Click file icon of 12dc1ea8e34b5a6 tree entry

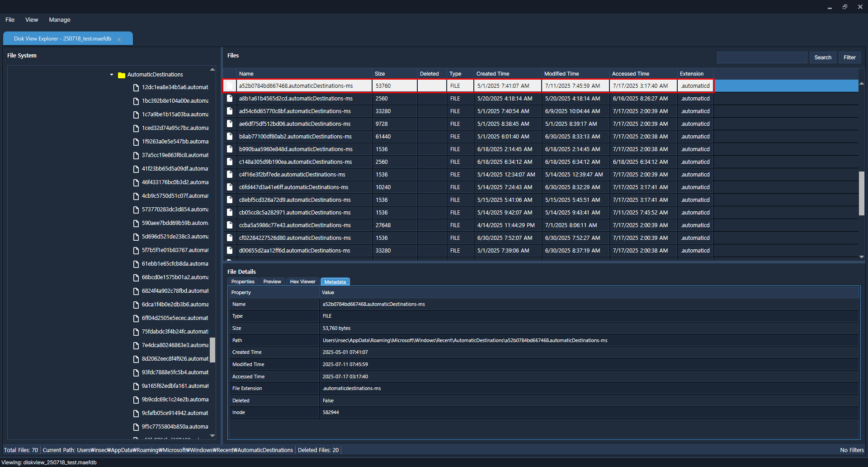pos(136,87)
